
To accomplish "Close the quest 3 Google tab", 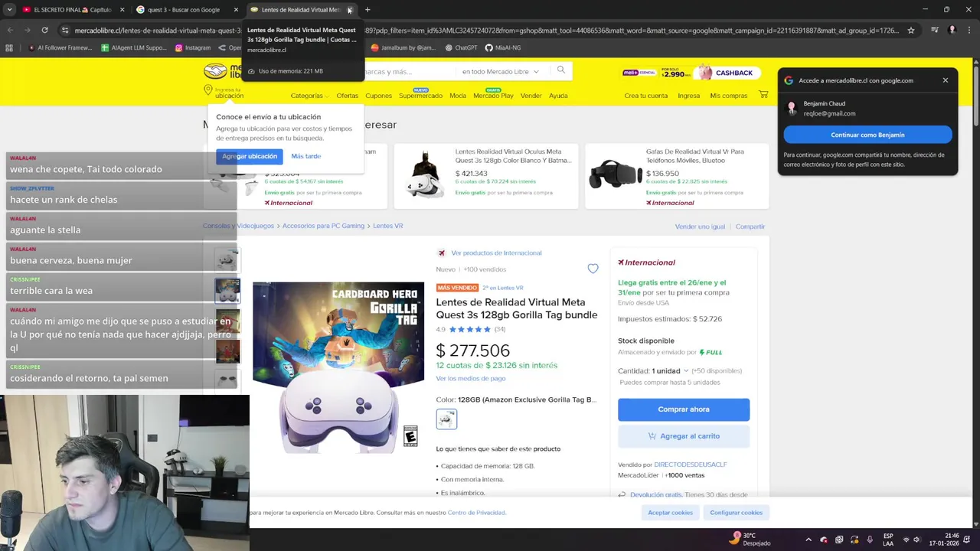I will click(236, 10).
